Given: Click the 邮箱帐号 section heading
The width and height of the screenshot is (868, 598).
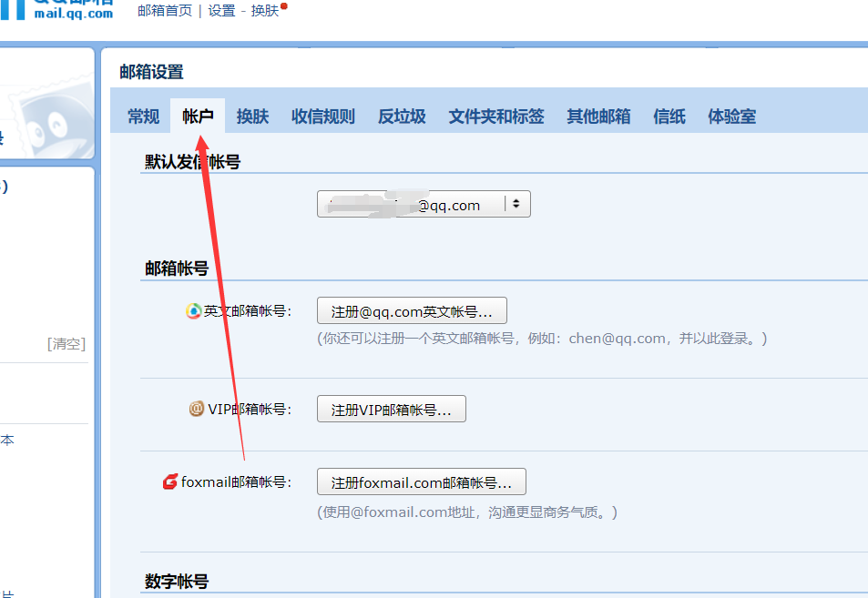Looking at the screenshot, I should (177, 269).
